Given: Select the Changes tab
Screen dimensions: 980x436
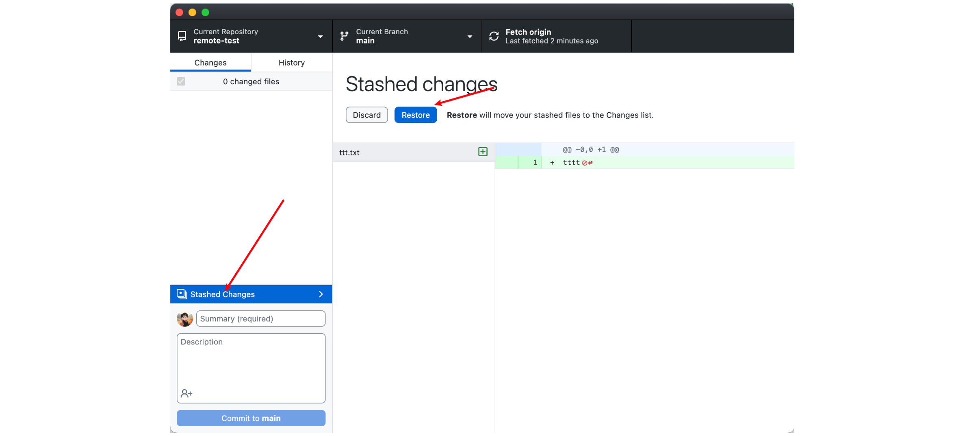Looking at the screenshot, I should click(x=210, y=63).
